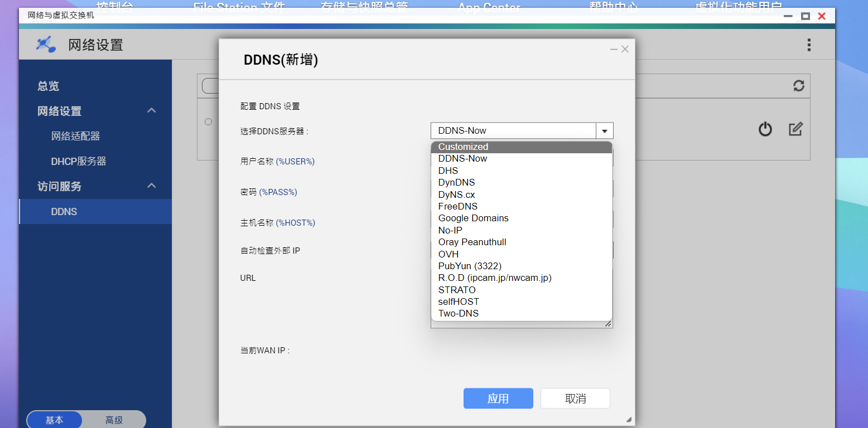Edit the DDNS entry with pencil icon
The height and width of the screenshot is (428, 868).
[x=795, y=129]
